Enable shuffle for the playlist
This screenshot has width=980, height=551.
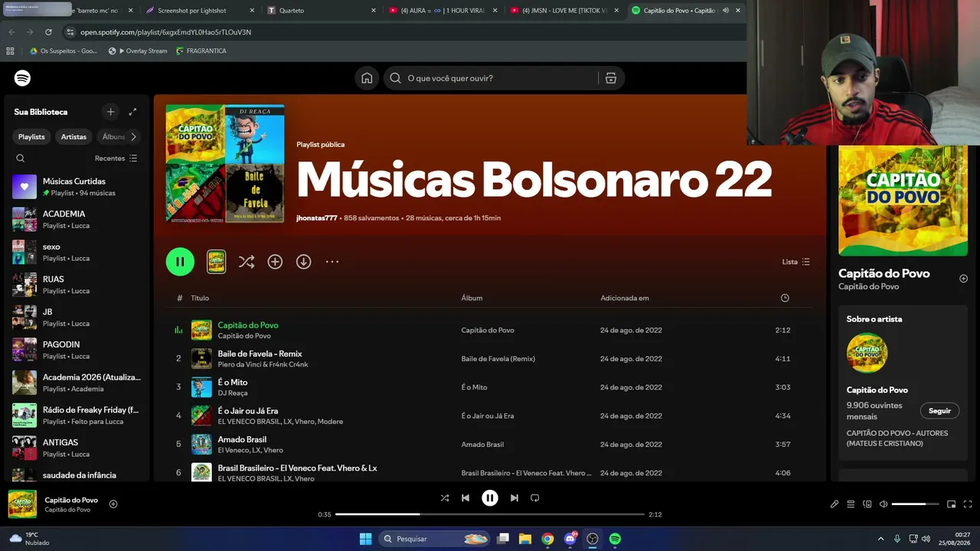(x=246, y=262)
